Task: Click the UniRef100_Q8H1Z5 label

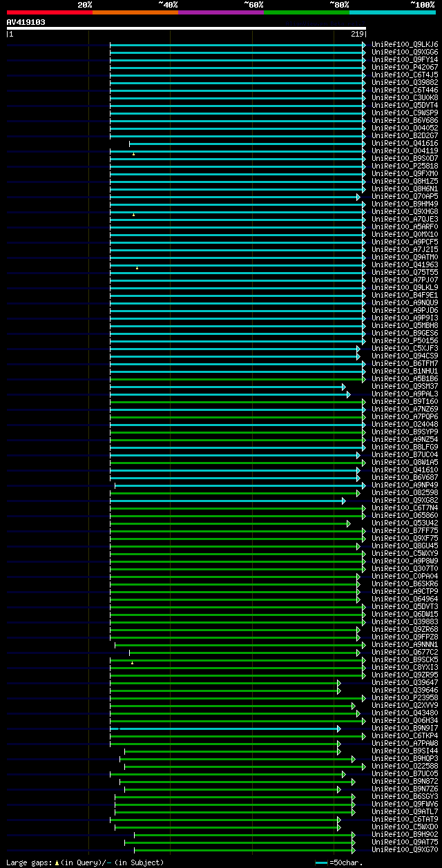Action: [405, 181]
